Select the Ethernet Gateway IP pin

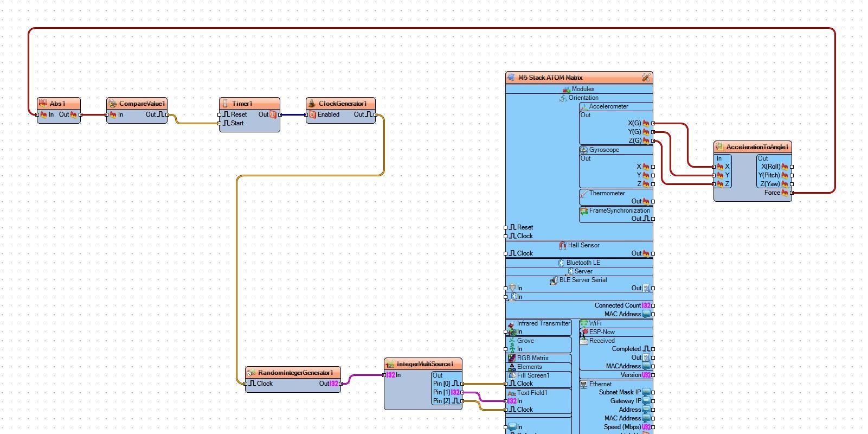[653, 401]
